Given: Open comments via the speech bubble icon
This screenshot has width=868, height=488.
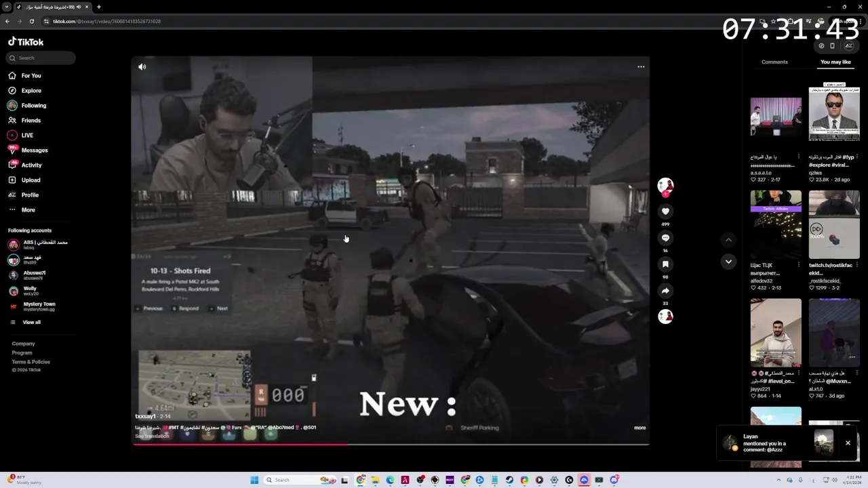Looking at the screenshot, I should click(665, 238).
